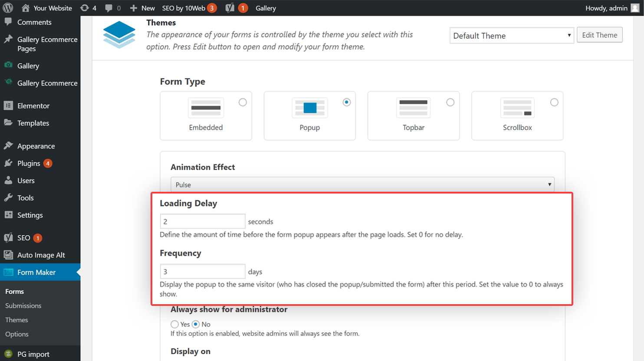644x361 pixels.
Task: Choose No for always show for administrator
Action: tap(196, 324)
